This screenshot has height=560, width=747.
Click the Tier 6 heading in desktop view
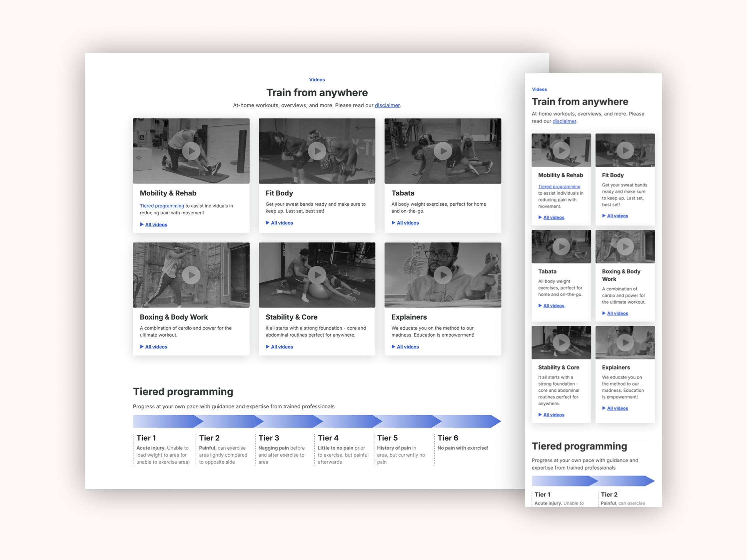tap(448, 438)
